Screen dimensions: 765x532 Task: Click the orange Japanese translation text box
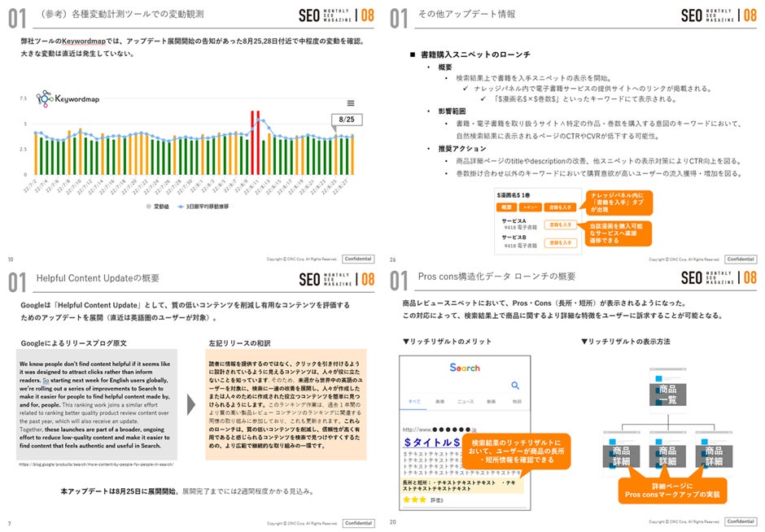pos(286,404)
